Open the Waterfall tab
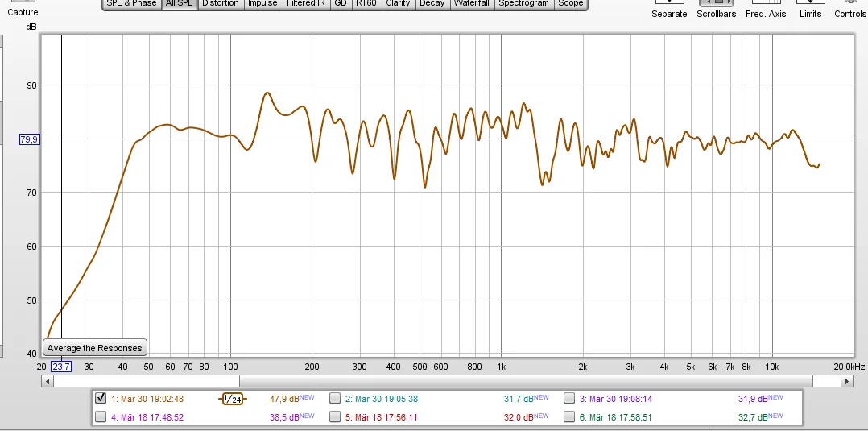Screen dimensions: 868x431 [x=471, y=4]
